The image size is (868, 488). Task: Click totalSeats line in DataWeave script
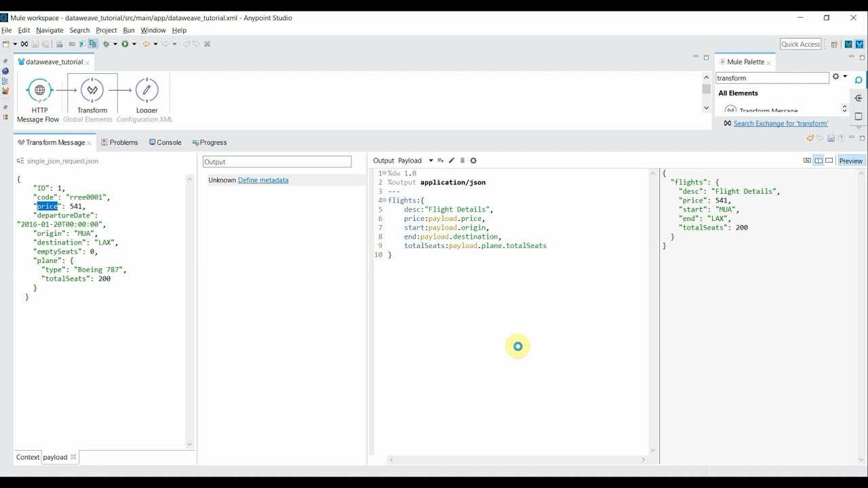[x=475, y=246]
